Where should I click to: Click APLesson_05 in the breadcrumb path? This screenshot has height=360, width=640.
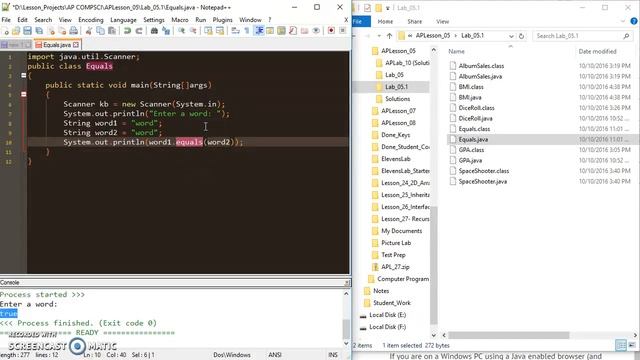tap(433, 36)
